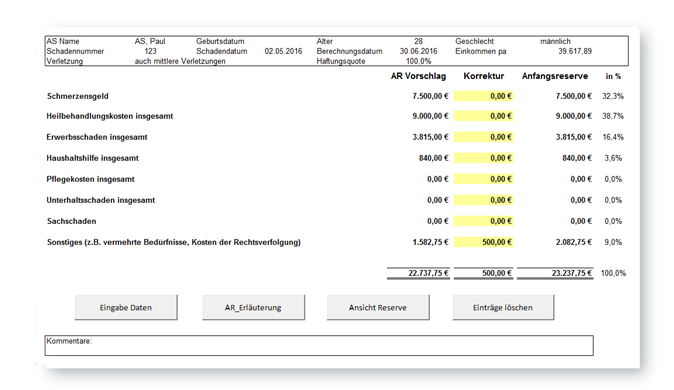
Task: Click the Sachschaden row label
Action: 72,221
